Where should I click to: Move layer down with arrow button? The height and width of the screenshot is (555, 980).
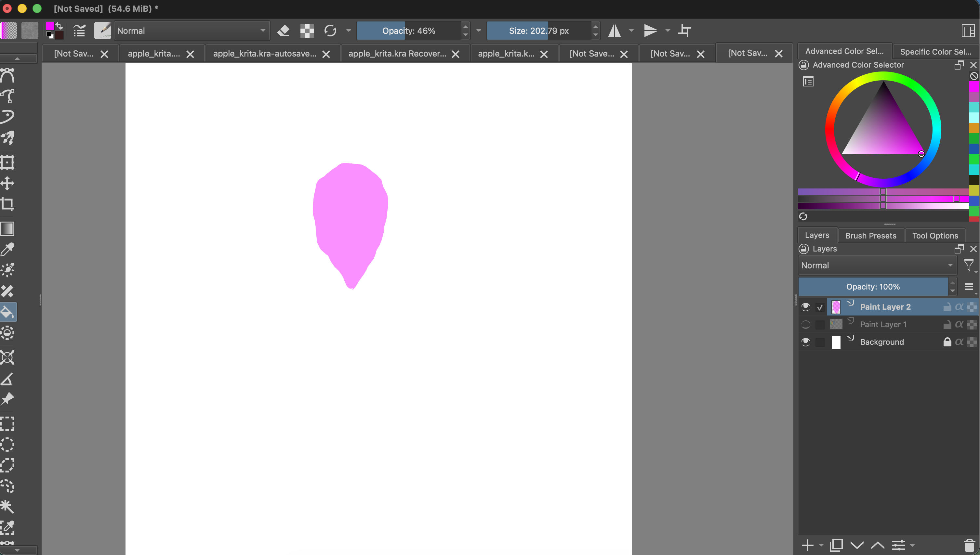(x=857, y=546)
